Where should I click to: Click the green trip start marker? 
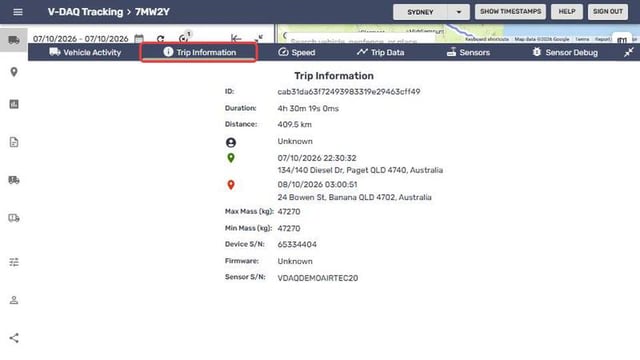pos(231,158)
